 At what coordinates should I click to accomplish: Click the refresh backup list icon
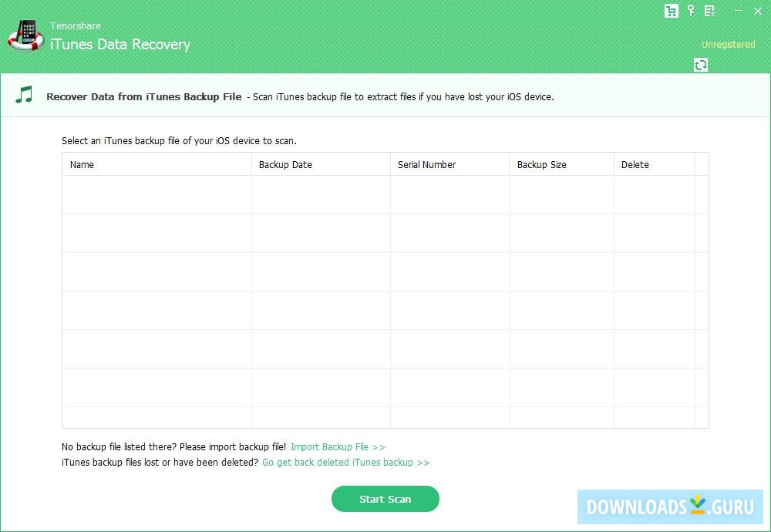pyautogui.click(x=701, y=65)
